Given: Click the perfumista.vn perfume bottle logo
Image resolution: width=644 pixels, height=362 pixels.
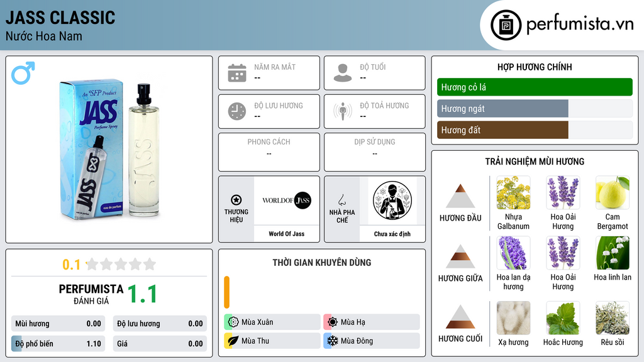Looking at the screenshot, I should [x=506, y=25].
